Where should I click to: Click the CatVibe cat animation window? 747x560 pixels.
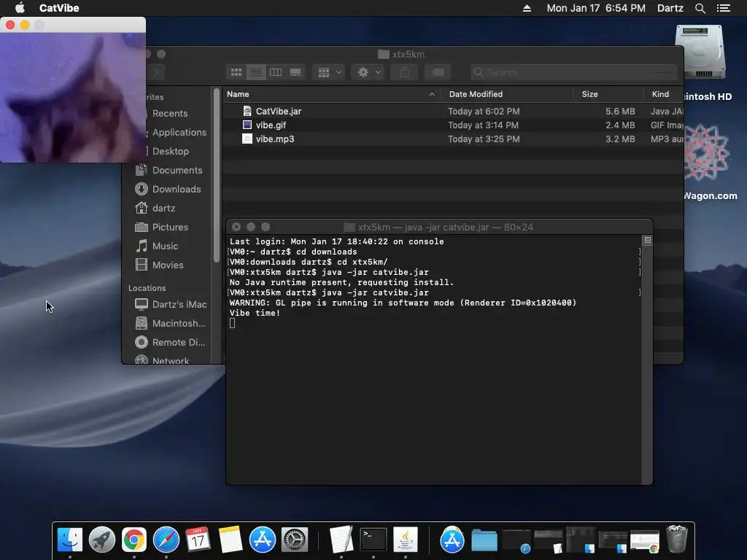pos(73,98)
